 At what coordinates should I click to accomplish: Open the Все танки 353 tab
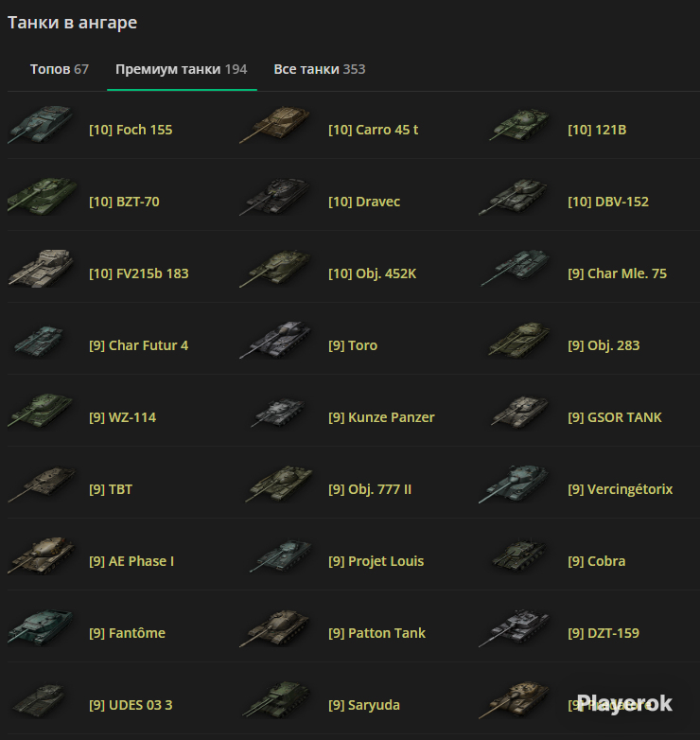tap(320, 69)
